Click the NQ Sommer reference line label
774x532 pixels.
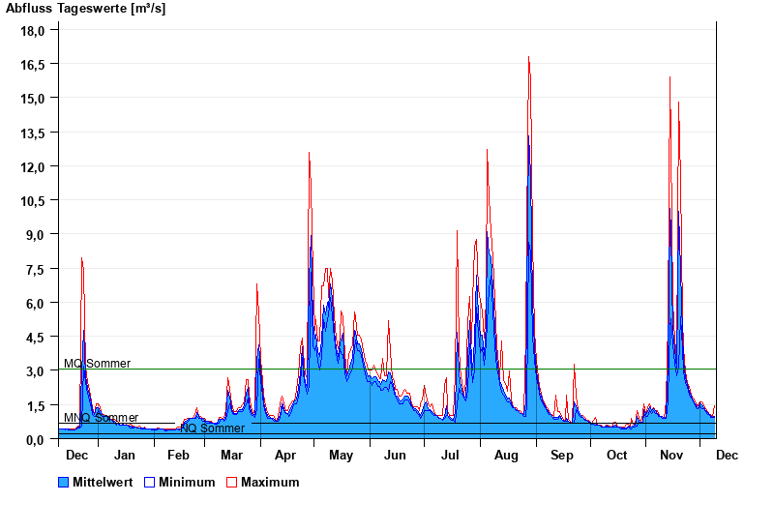point(212,428)
